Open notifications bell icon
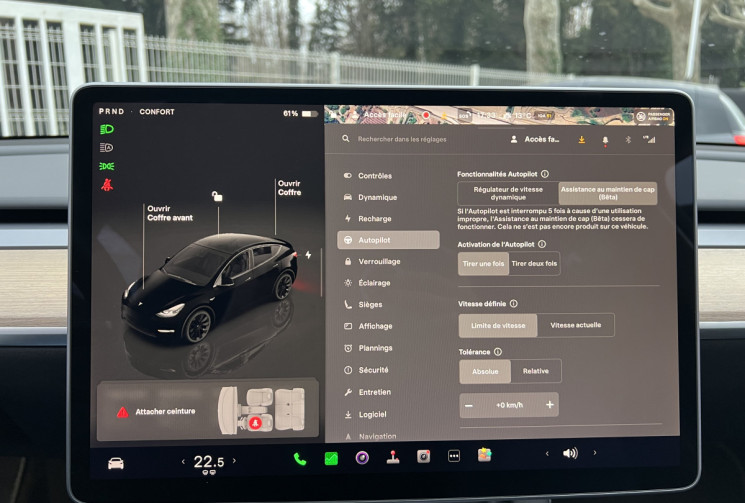The width and height of the screenshot is (745, 503). tap(605, 141)
